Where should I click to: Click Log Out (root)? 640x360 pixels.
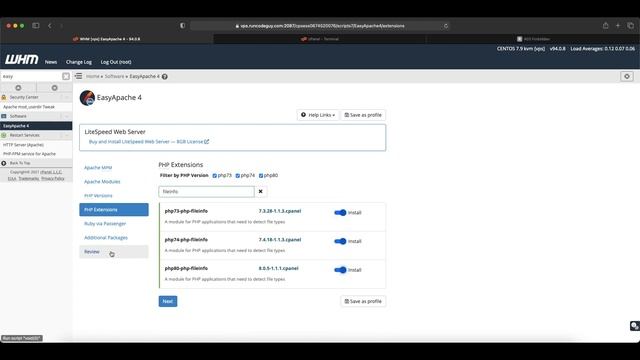click(x=116, y=62)
